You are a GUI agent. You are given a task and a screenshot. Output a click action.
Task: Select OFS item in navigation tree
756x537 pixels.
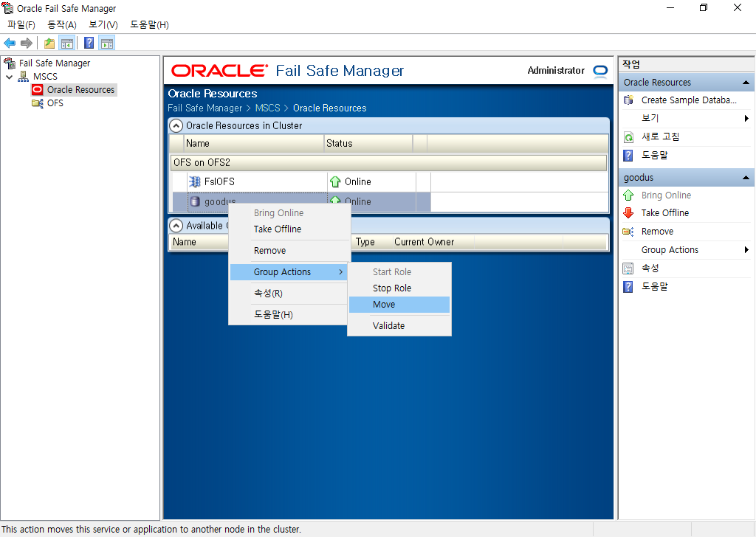click(55, 103)
